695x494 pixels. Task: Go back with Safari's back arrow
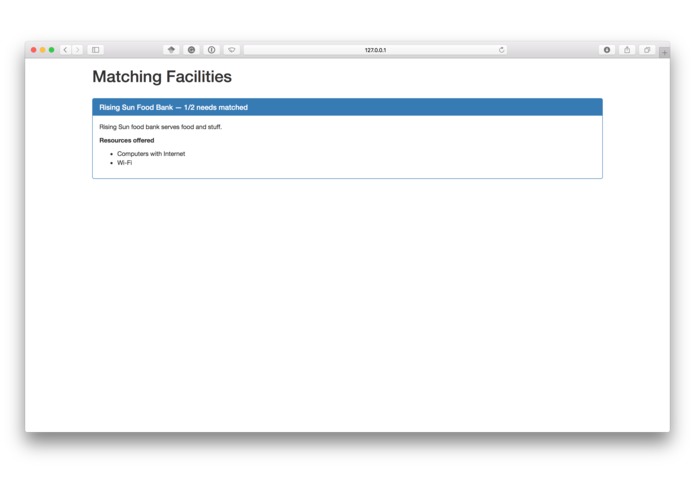click(65, 50)
